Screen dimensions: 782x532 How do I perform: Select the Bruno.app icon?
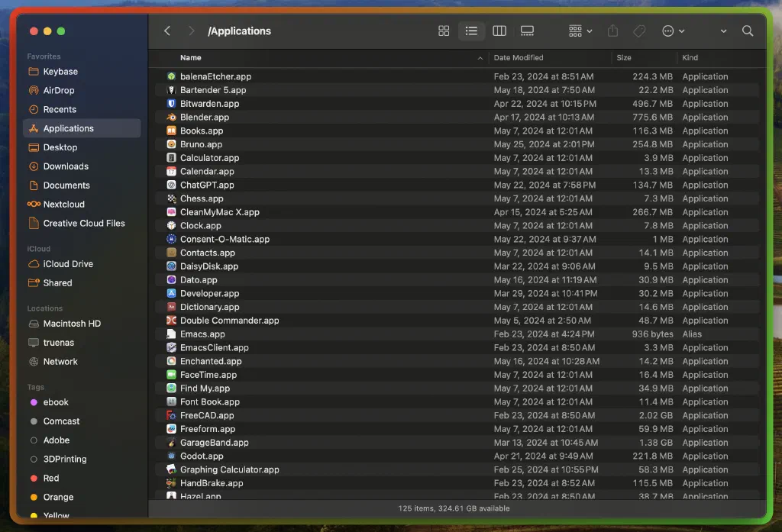171,144
